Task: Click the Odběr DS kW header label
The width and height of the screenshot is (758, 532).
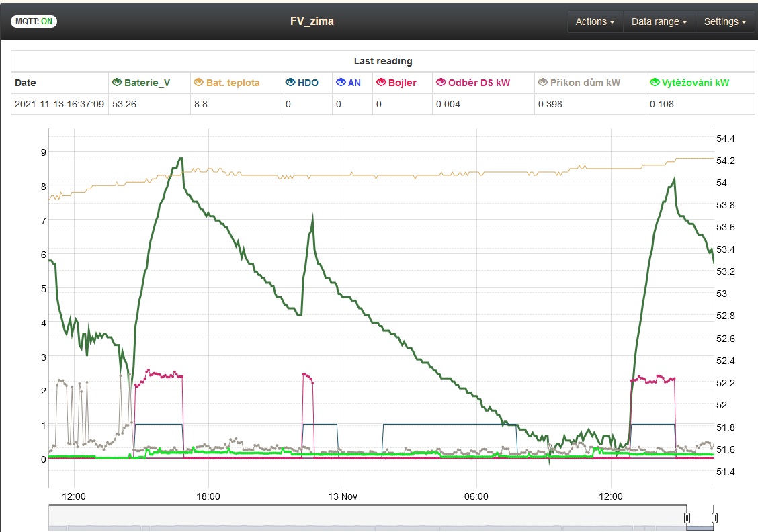Action: tap(479, 83)
